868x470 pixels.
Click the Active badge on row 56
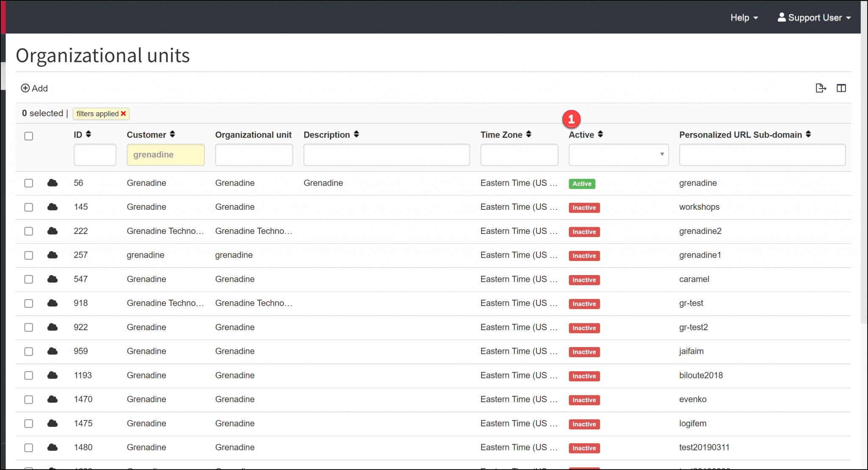[x=581, y=184]
